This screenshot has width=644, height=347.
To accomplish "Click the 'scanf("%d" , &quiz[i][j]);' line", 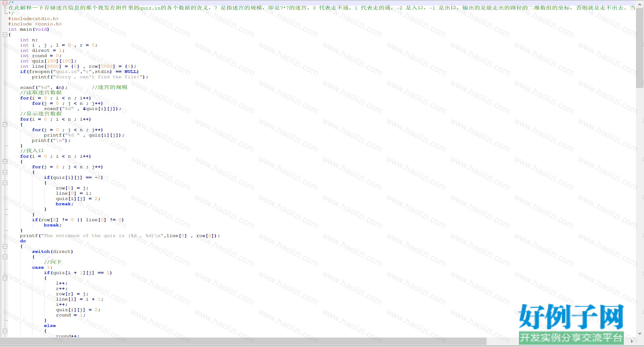I will click(83, 109).
